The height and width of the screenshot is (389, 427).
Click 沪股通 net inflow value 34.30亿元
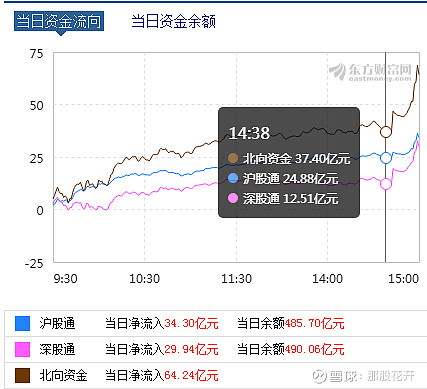coord(191,323)
